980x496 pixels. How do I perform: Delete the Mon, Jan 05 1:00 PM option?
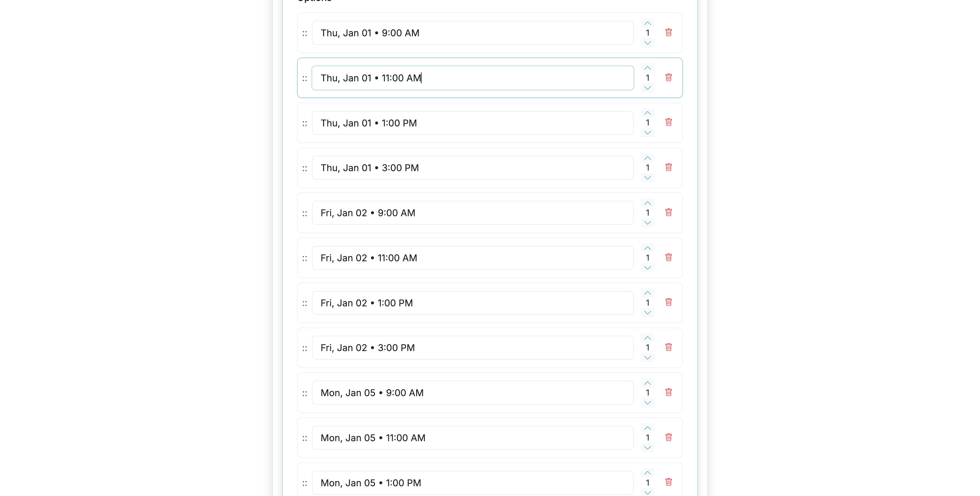(x=669, y=482)
